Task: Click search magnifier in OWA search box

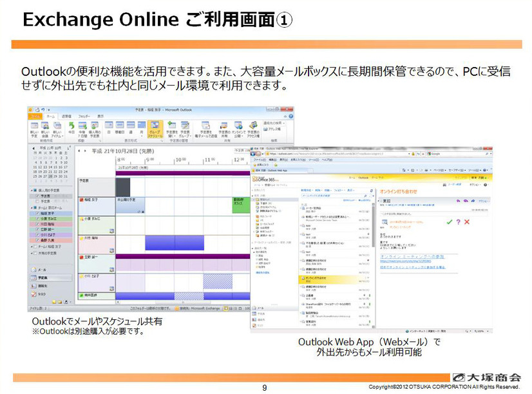Action: (365, 196)
